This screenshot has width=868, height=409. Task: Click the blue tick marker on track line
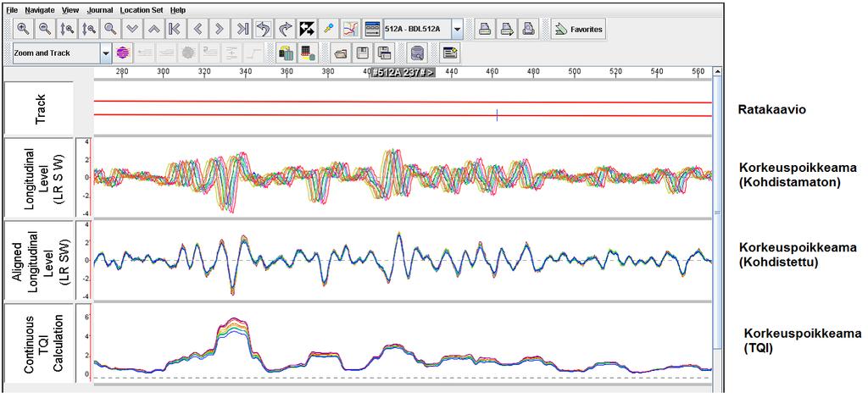497,115
